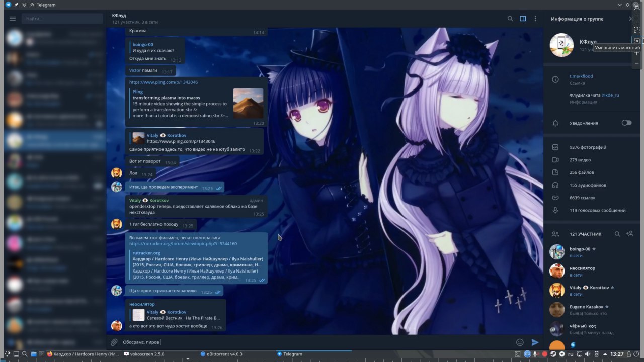Click the taskbar search magnifier icon
644x362 pixels.
click(25, 354)
